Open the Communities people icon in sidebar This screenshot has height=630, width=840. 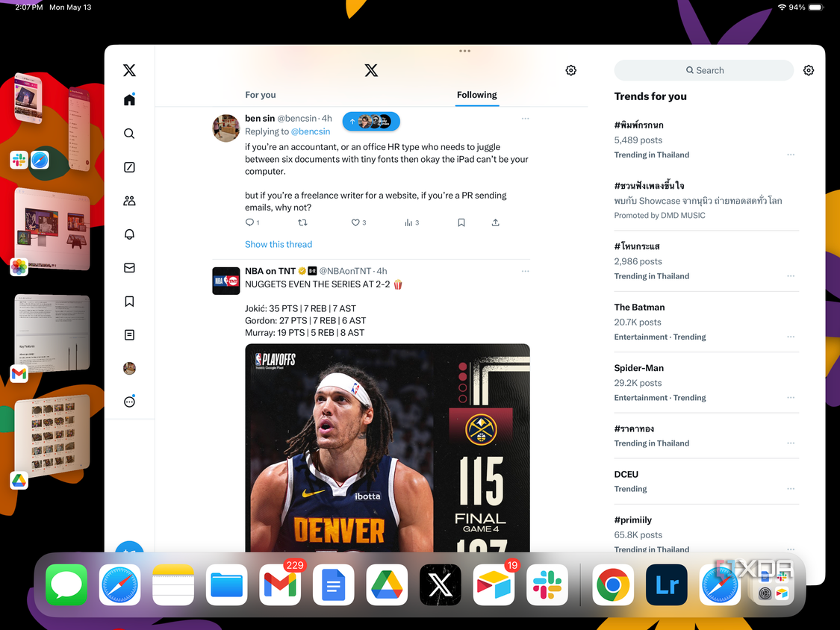tap(129, 201)
